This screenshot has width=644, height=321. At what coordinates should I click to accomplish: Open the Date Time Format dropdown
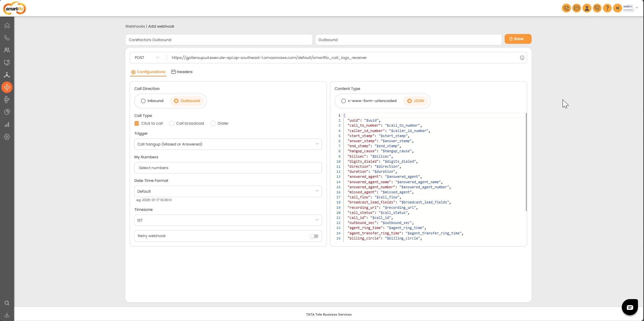(228, 191)
